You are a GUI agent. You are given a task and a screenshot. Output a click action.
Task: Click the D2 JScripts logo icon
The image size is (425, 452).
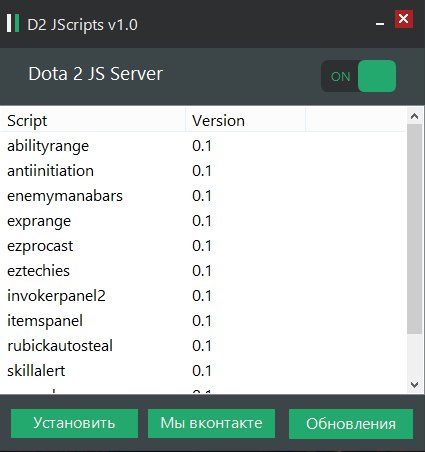pos(13,23)
